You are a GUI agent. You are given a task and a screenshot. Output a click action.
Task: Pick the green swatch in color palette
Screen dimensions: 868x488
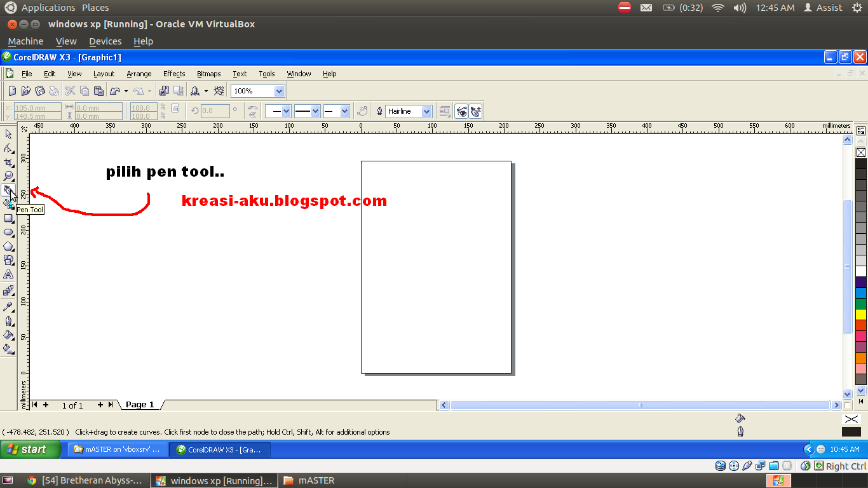tap(861, 304)
